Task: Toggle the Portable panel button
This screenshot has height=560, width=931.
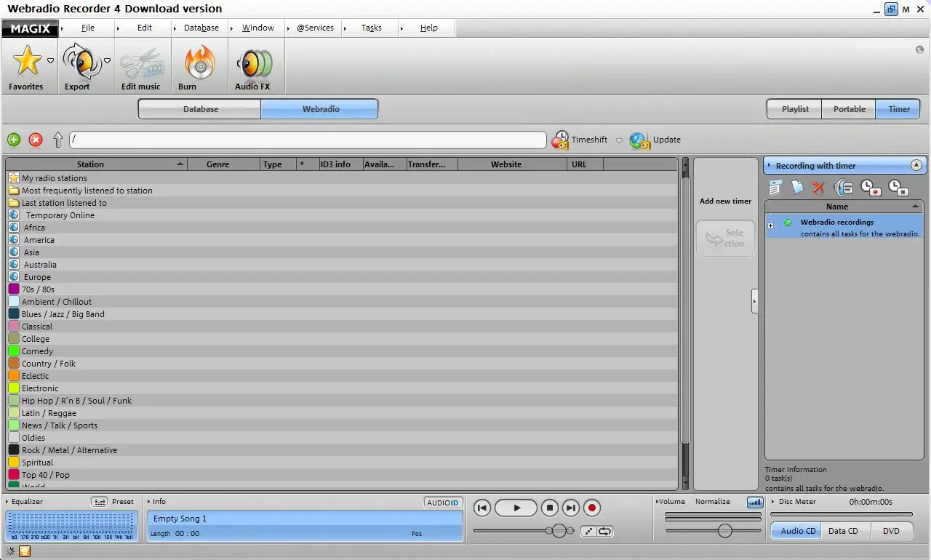Action: pos(849,109)
